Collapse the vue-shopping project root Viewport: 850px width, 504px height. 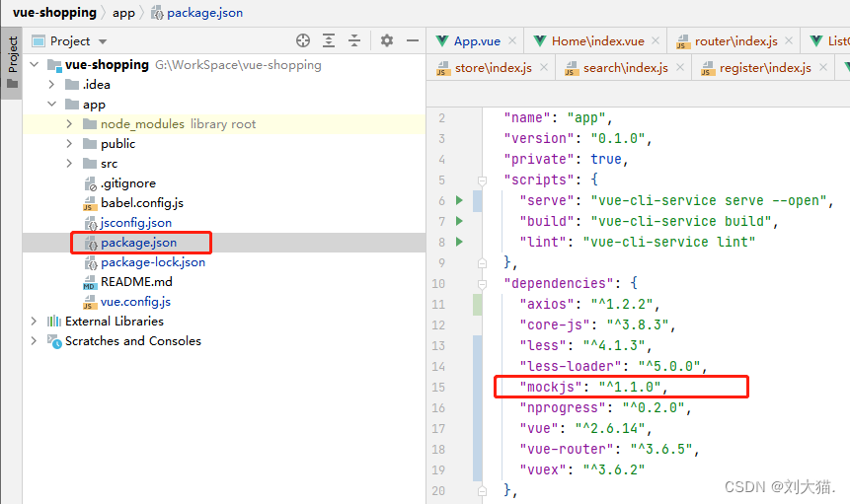[35, 64]
